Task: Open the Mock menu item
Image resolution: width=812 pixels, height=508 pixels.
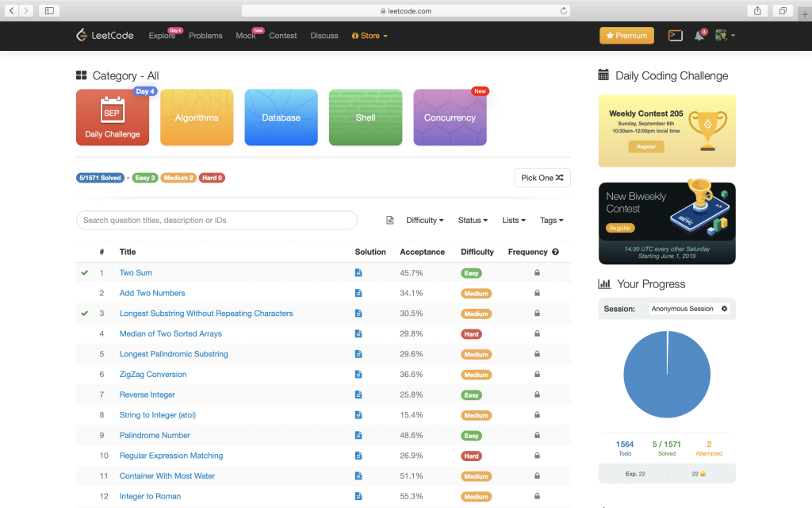Action: coord(246,36)
